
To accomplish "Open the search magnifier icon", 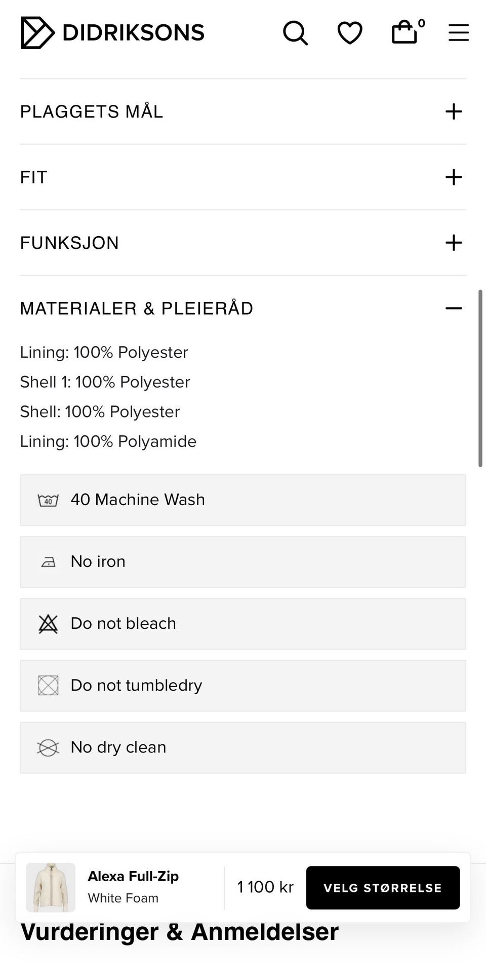I will point(295,33).
